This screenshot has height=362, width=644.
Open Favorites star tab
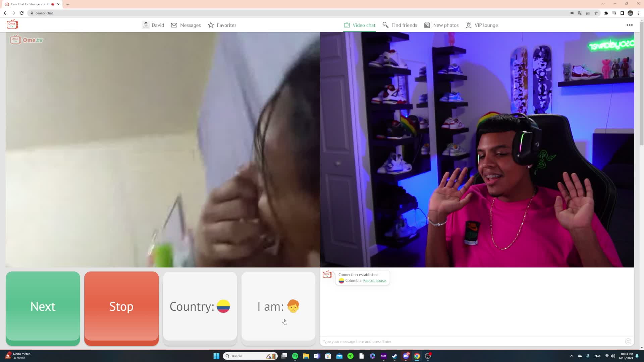[x=222, y=25]
